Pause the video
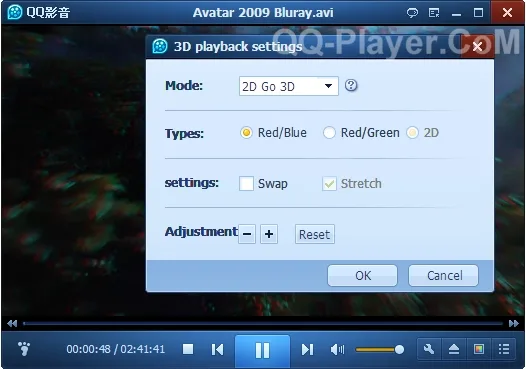 tap(262, 351)
